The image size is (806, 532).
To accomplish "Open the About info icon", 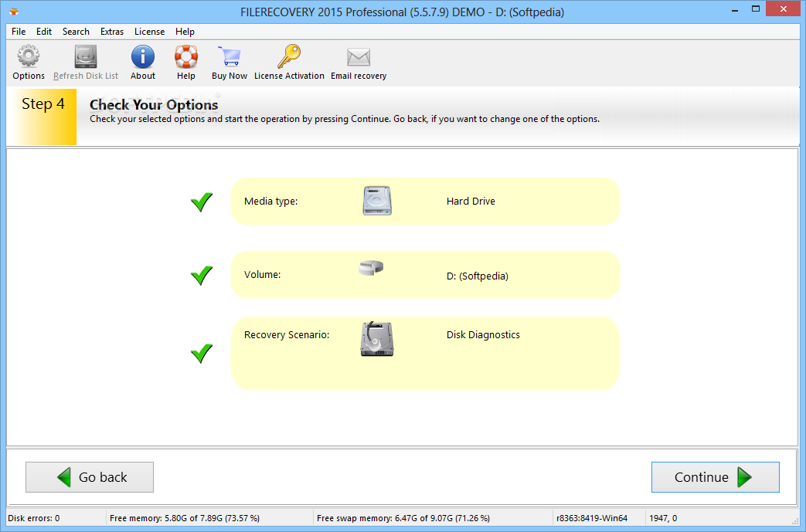I will 142,56.
